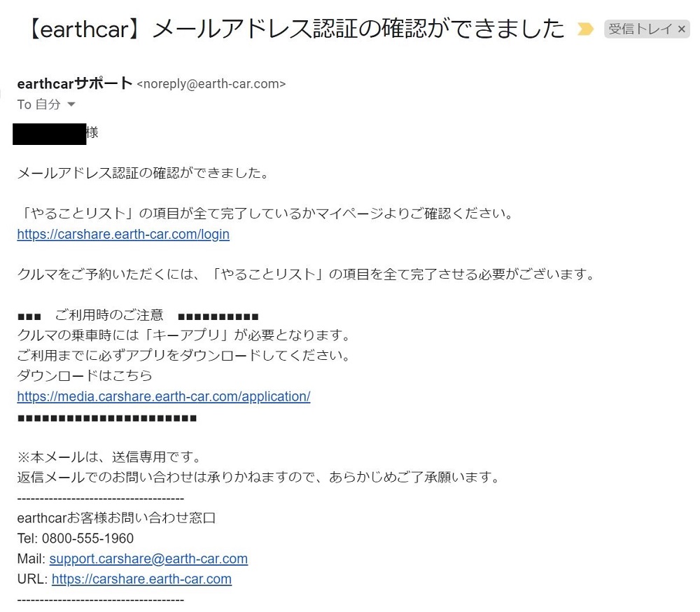
Task: Open the 受信トレイ inbox label
Action: point(640,29)
